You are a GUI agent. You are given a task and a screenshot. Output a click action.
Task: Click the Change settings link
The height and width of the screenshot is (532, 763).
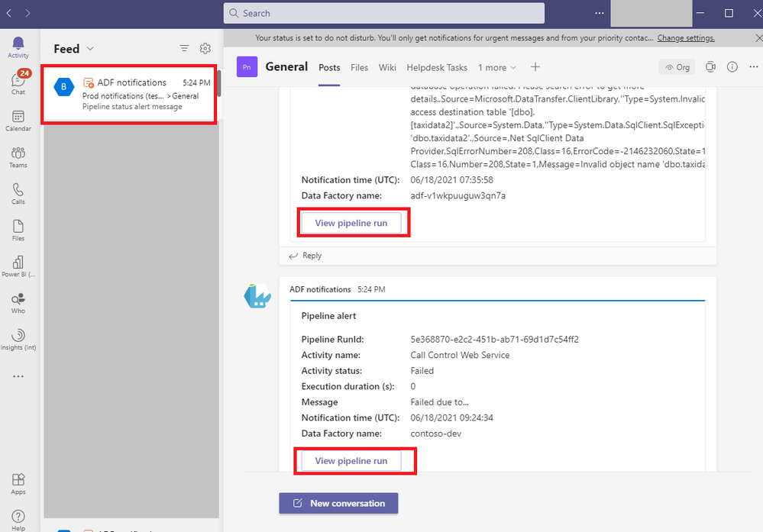[686, 38]
